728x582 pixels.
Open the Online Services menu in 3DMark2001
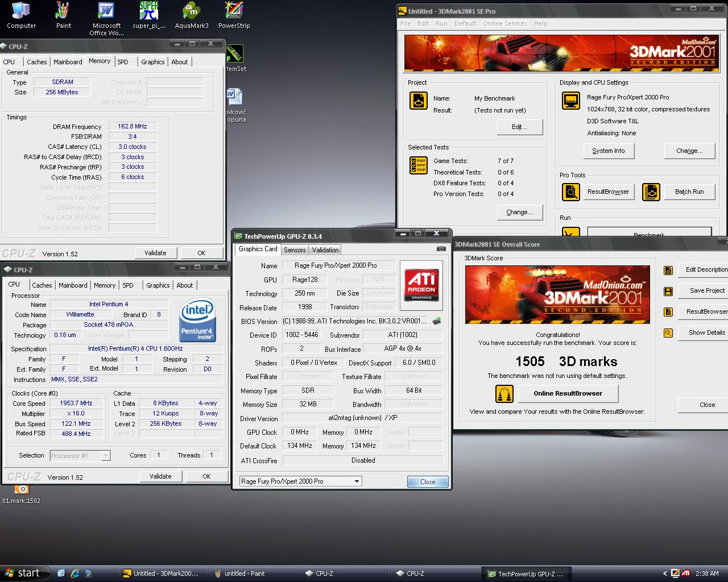(505, 23)
